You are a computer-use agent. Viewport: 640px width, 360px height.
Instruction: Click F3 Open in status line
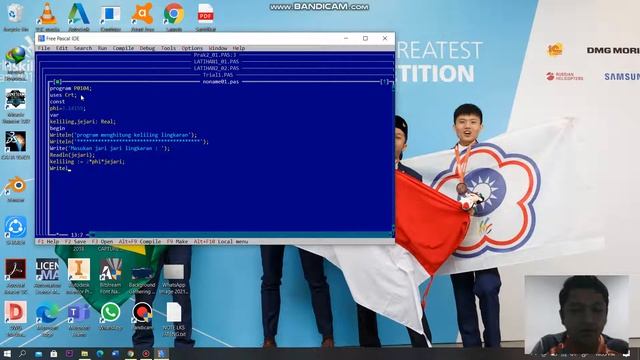tap(102, 242)
